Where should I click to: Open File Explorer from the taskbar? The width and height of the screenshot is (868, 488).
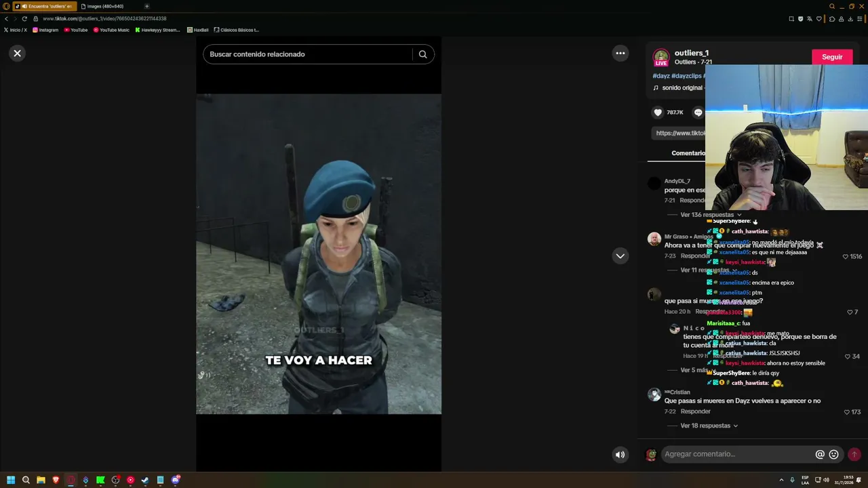(41, 480)
